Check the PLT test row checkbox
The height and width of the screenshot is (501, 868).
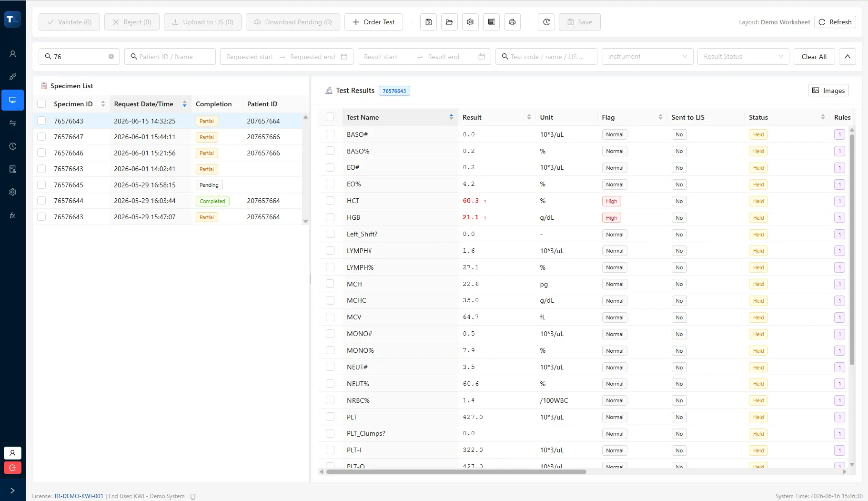330,417
